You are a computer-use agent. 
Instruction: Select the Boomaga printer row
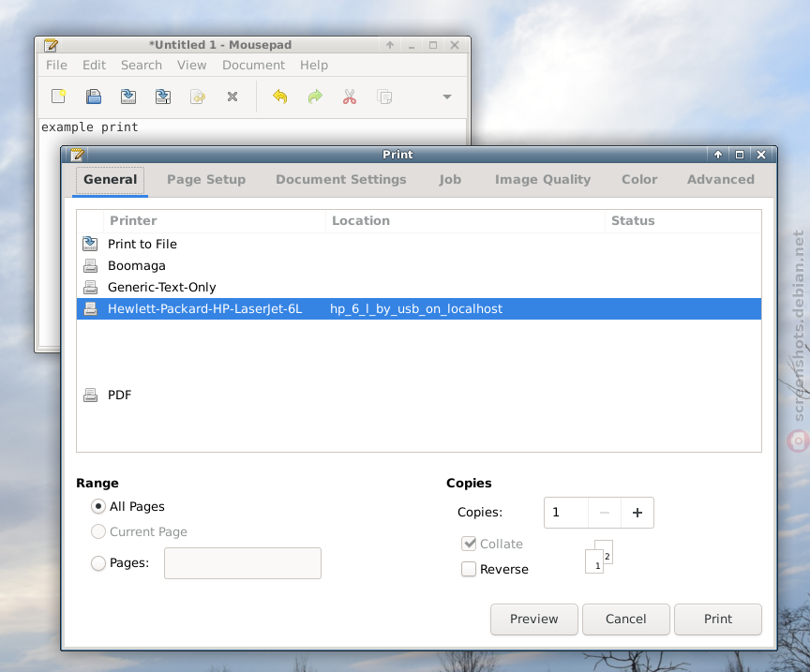click(x=419, y=265)
